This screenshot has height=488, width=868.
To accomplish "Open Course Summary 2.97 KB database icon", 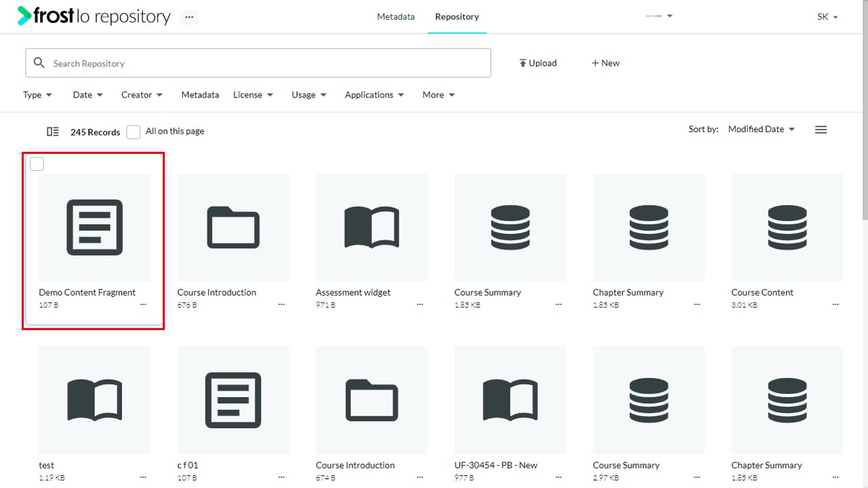I will pos(648,400).
